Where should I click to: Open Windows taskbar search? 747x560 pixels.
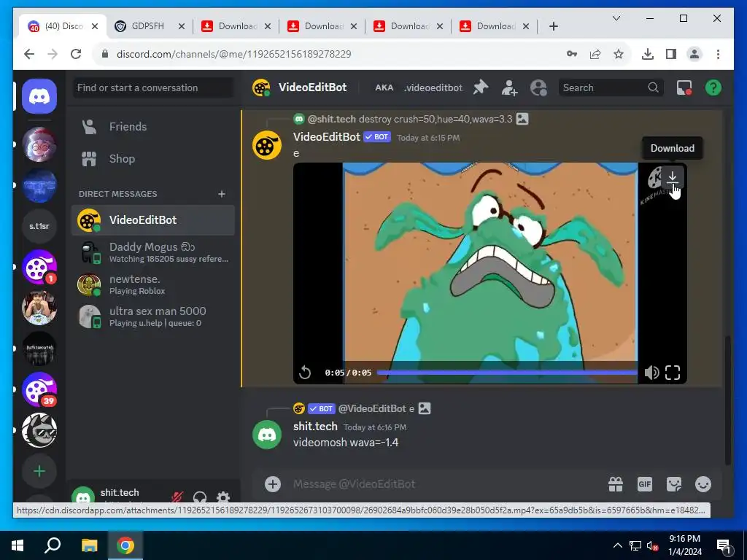point(53,545)
